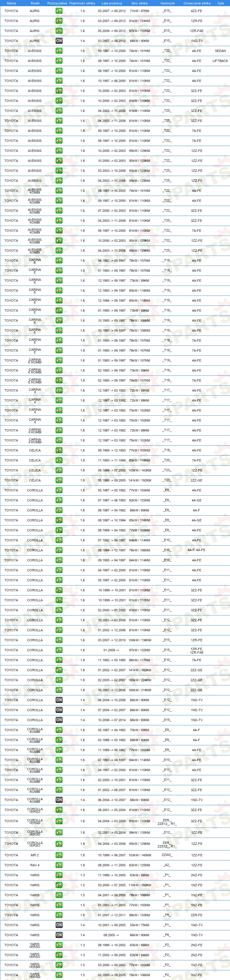Click the 103kW / 140KM power cell
Viewport: 230px width, 980px height.
point(140,855)
